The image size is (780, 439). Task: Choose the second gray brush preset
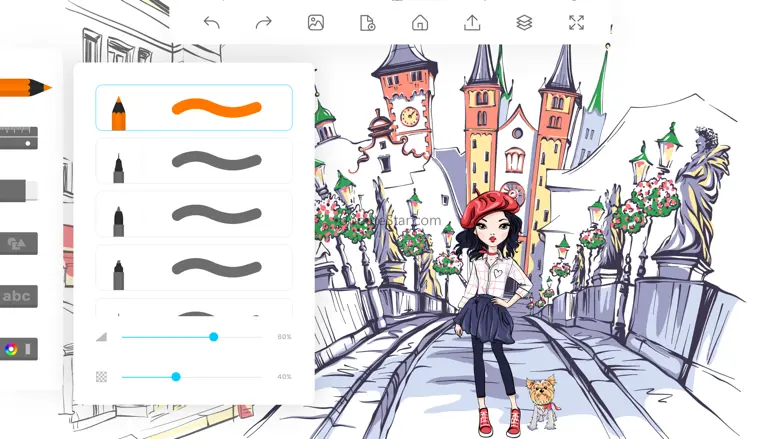(x=194, y=161)
